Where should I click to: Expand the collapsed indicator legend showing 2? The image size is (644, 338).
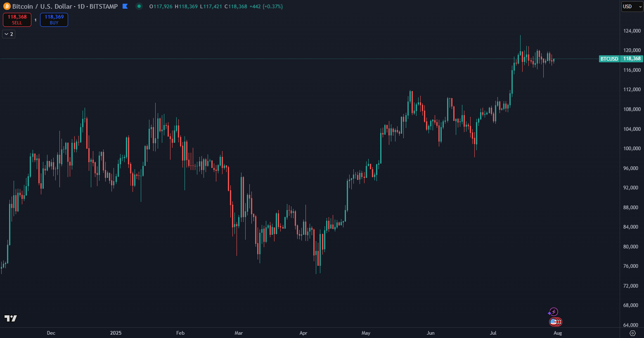pyautogui.click(x=9, y=34)
